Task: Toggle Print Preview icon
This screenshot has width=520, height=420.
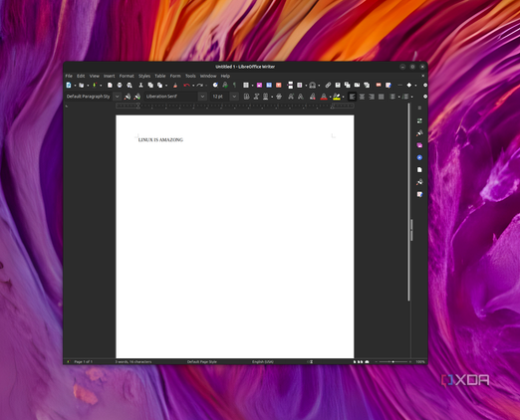Action: pos(130,86)
